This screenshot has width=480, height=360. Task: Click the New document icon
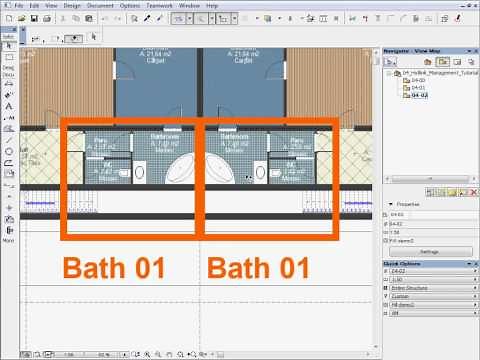point(9,19)
